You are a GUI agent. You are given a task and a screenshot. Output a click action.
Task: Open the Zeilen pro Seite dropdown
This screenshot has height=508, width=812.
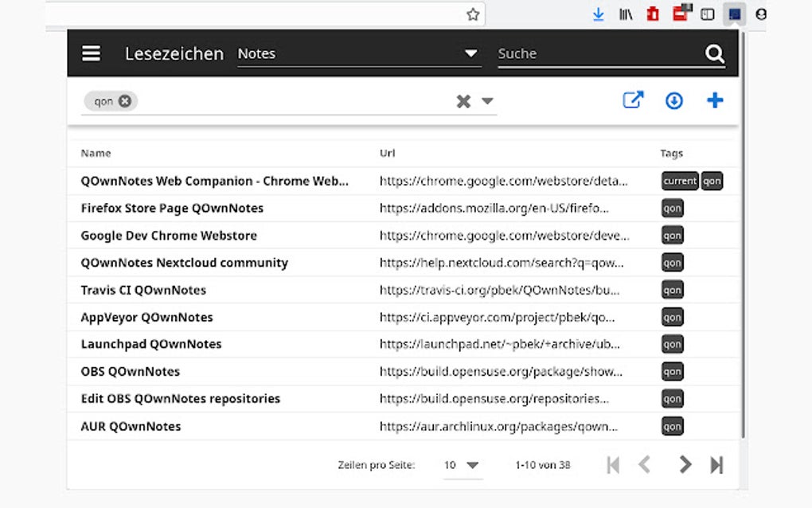(x=462, y=465)
